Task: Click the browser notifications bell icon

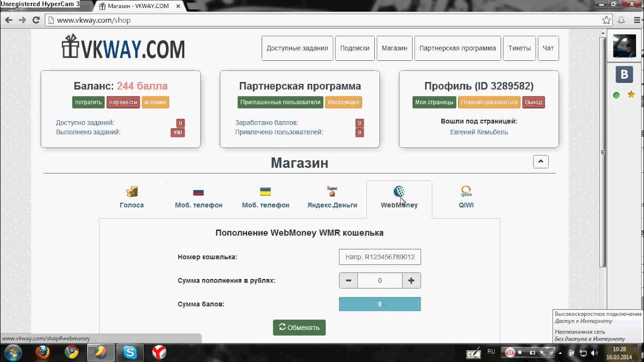Action: click(x=621, y=20)
